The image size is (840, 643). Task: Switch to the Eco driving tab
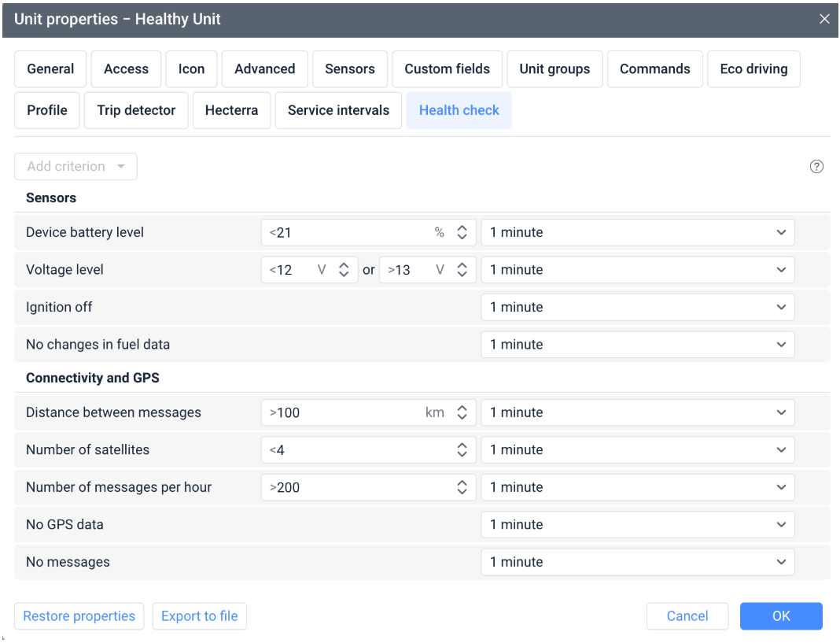point(753,68)
